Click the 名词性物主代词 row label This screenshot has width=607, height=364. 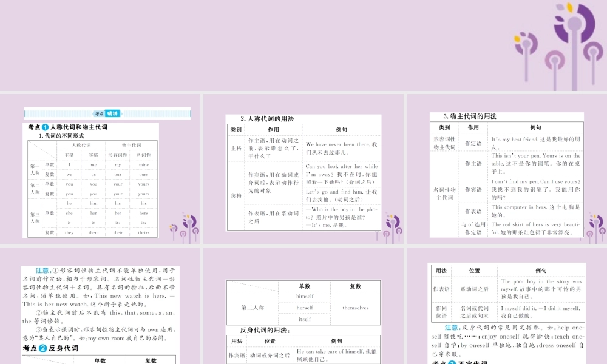click(444, 194)
